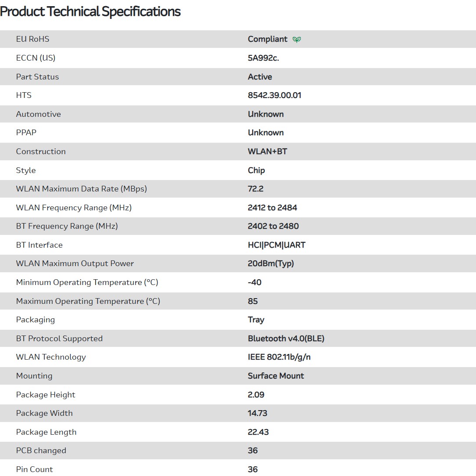476x476 pixels.
Task: Select the Bluetooth v4.0(BLE) protocol value
Action: coord(286,339)
